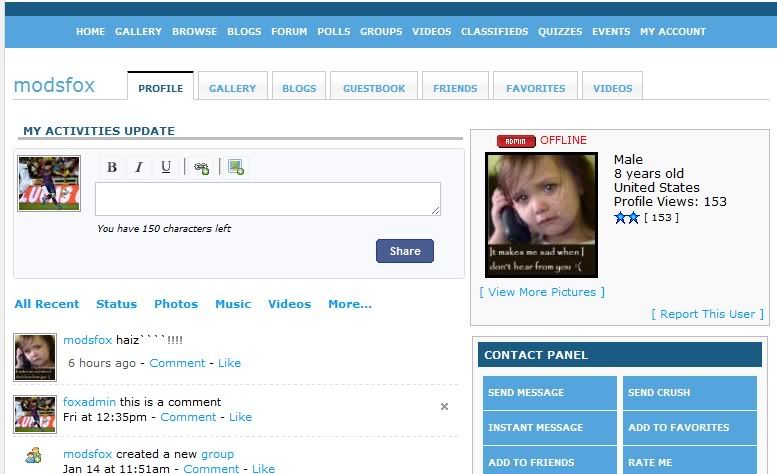Viewport: 777px width, 474px height.
Task: Click modsfox avatar on haiz post
Action: pos(35,358)
